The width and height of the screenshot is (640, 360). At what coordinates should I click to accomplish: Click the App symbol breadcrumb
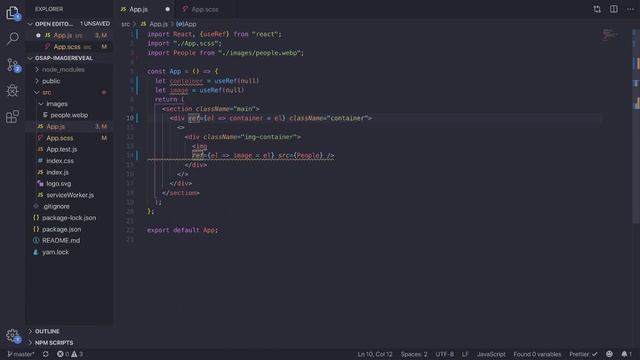187,24
